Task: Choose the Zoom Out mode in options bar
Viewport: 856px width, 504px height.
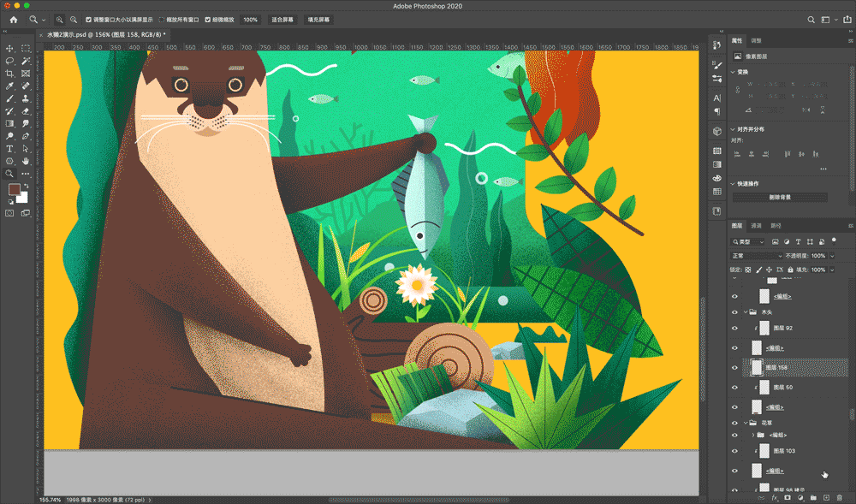Action: 73,20
